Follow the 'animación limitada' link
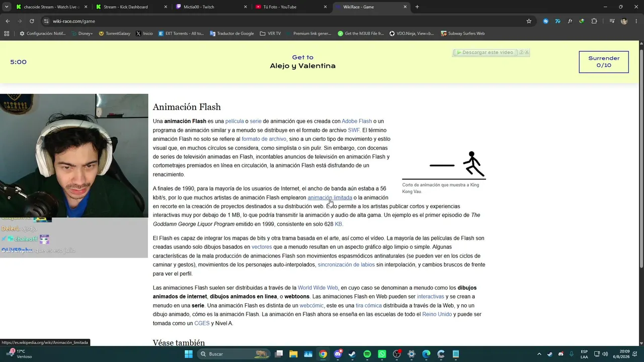Screen dimensions: 644x362 coord(330,198)
